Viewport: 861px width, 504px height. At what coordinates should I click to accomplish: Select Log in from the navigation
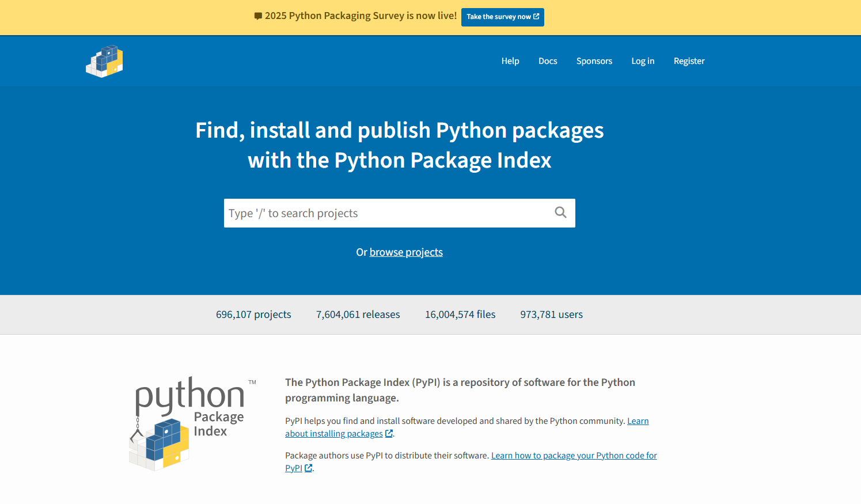[x=643, y=61]
